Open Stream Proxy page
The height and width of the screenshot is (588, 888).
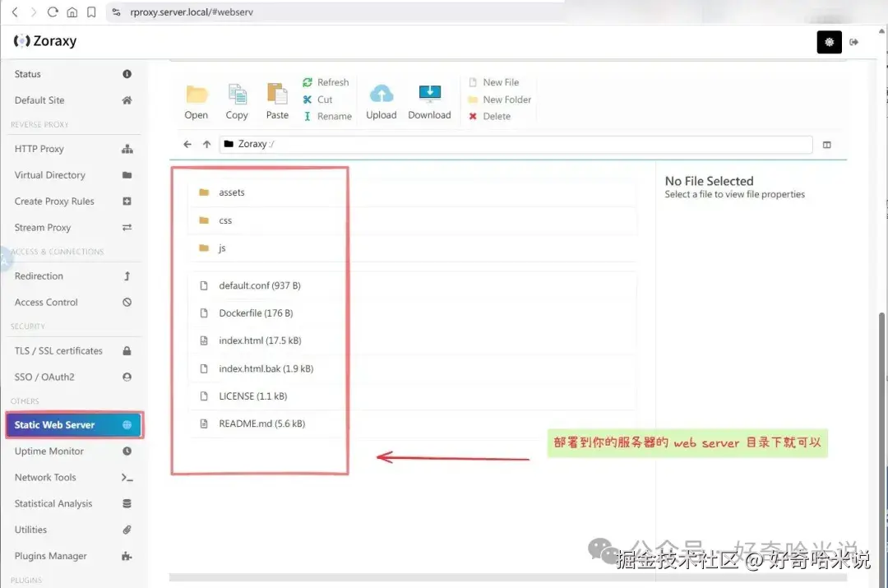(x=74, y=227)
